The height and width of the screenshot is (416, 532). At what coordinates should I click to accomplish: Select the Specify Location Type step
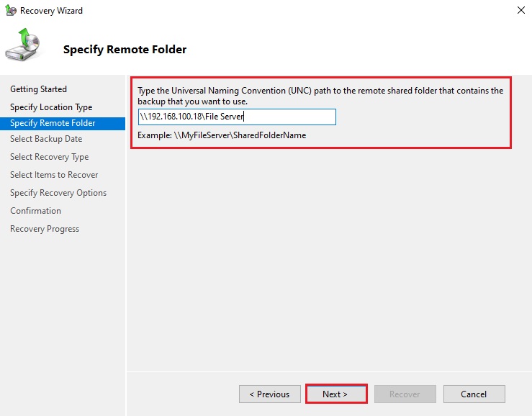click(51, 107)
